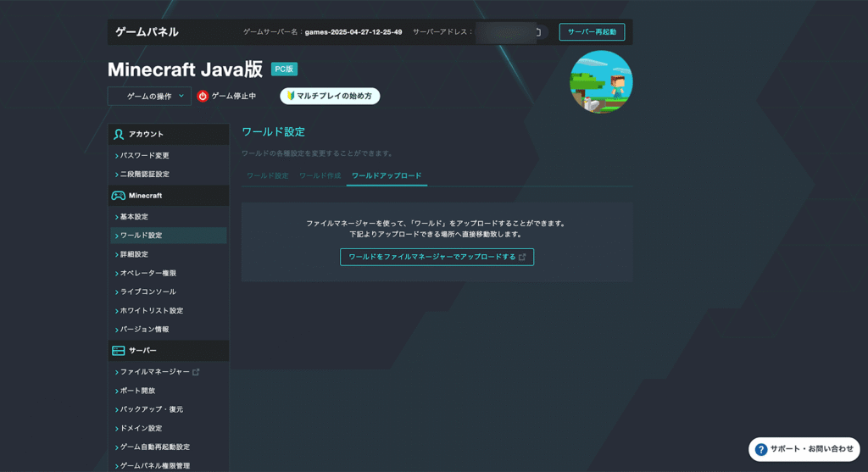The width and height of the screenshot is (868, 472).
Task: Click the サーバー再起動 button
Action: [x=592, y=32]
